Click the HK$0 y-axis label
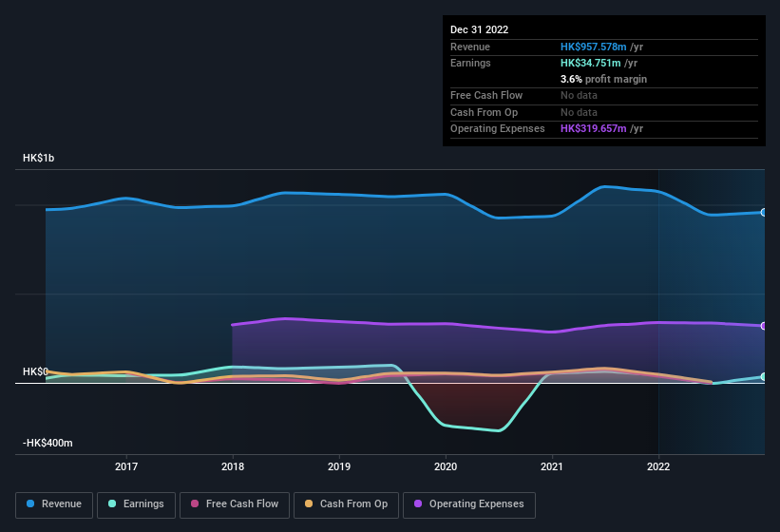Screen dimensions: 780x532 35,371
